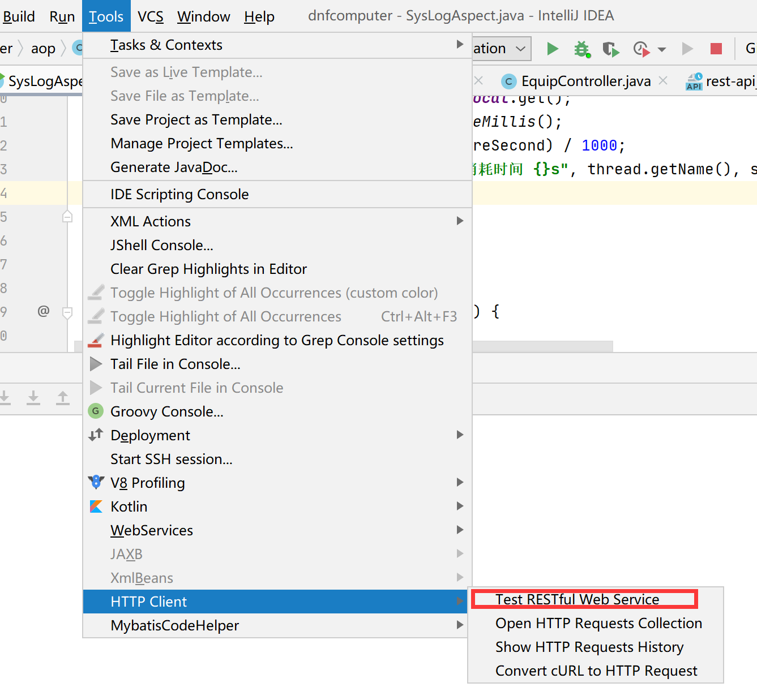Switch to EquipController.java tab
Viewport: 757px width, 700px height.
click(x=585, y=81)
